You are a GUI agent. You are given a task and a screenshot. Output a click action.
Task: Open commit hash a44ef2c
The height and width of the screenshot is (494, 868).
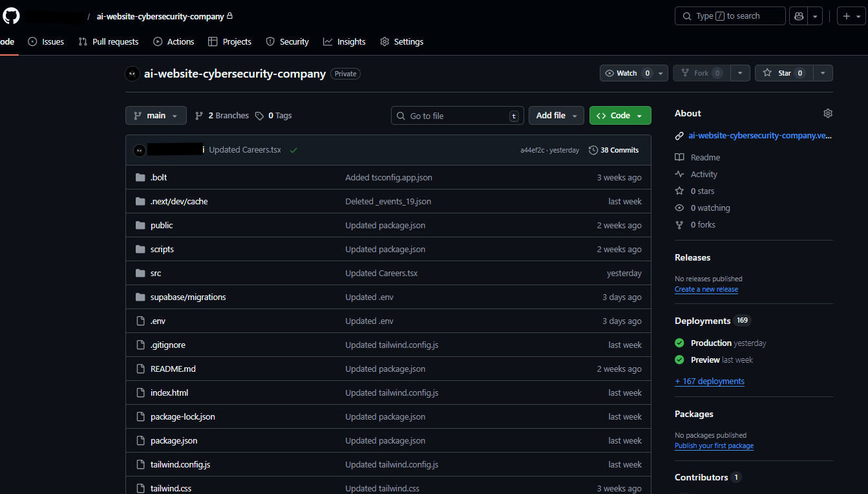533,150
